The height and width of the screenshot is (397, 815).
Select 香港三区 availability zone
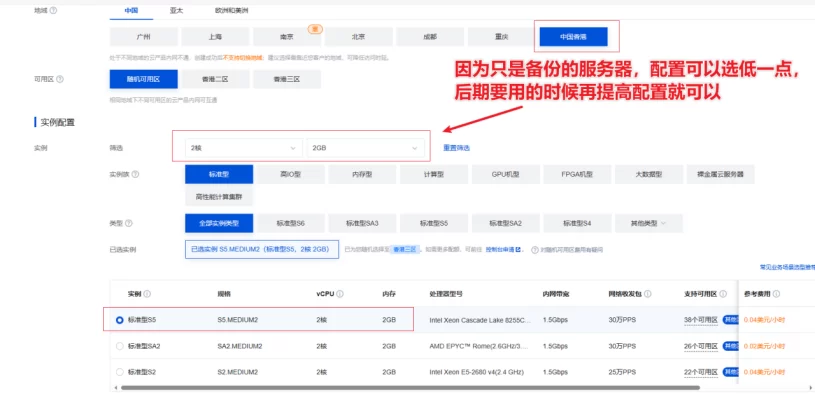click(x=287, y=79)
